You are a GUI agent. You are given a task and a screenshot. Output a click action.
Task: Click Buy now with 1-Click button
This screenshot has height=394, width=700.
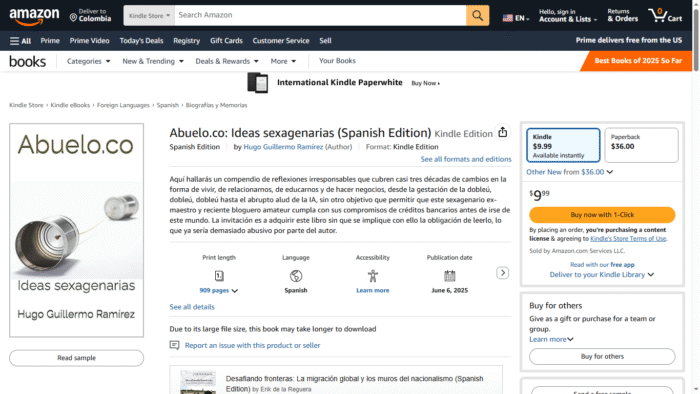pos(602,215)
